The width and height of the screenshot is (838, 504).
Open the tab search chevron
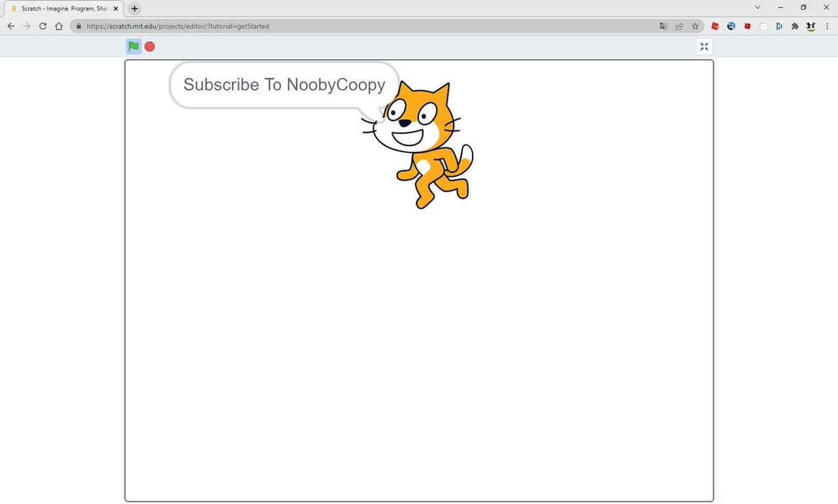757,7
